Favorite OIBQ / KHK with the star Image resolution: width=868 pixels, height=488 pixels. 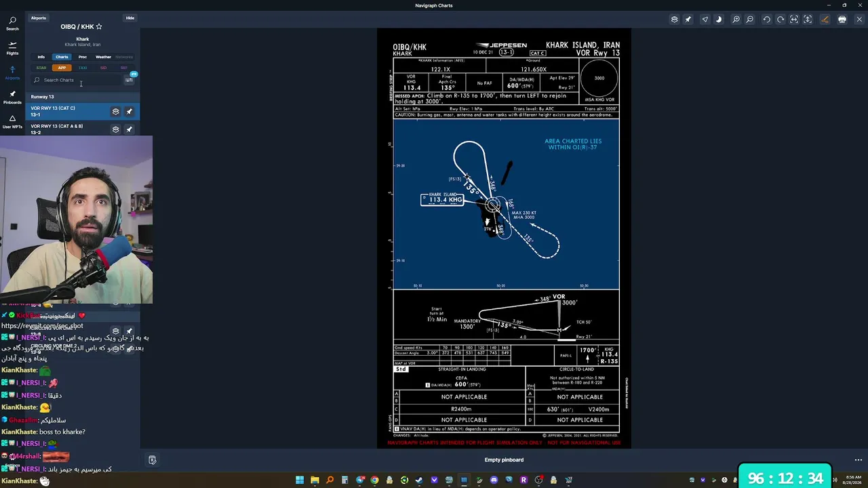(x=99, y=26)
